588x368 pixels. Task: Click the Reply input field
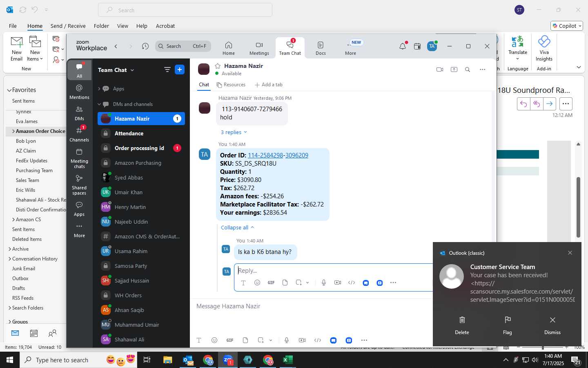pyautogui.click(x=334, y=271)
